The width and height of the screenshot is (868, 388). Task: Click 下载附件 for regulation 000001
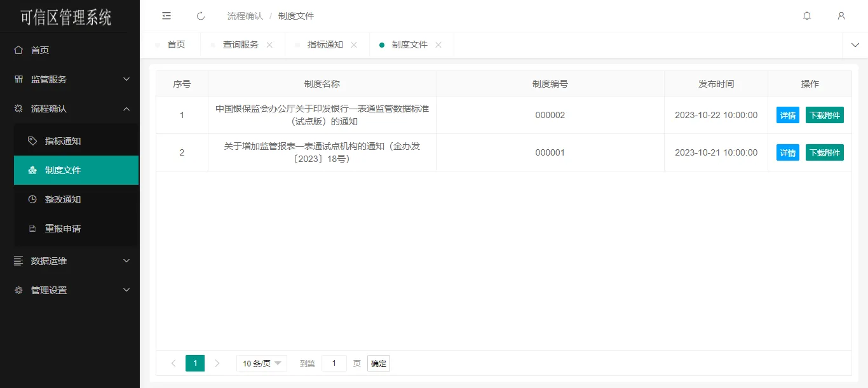click(x=824, y=152)
